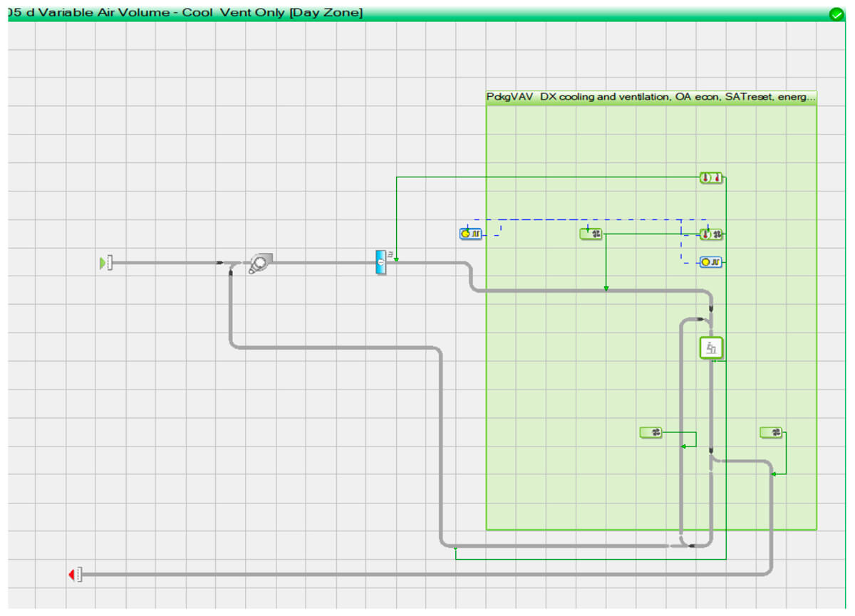This screenshot has width=855, height=616.
Task: Select the dual thermometer controller at top
Action: point(710,178)
